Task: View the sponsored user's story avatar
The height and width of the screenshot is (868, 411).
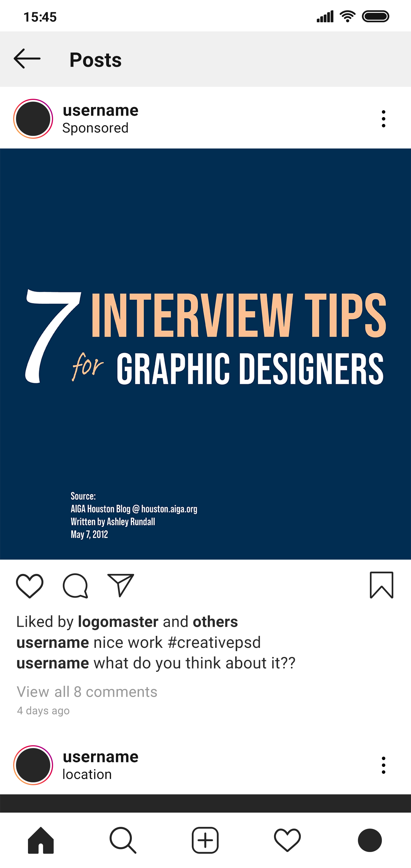Action: 33,118
